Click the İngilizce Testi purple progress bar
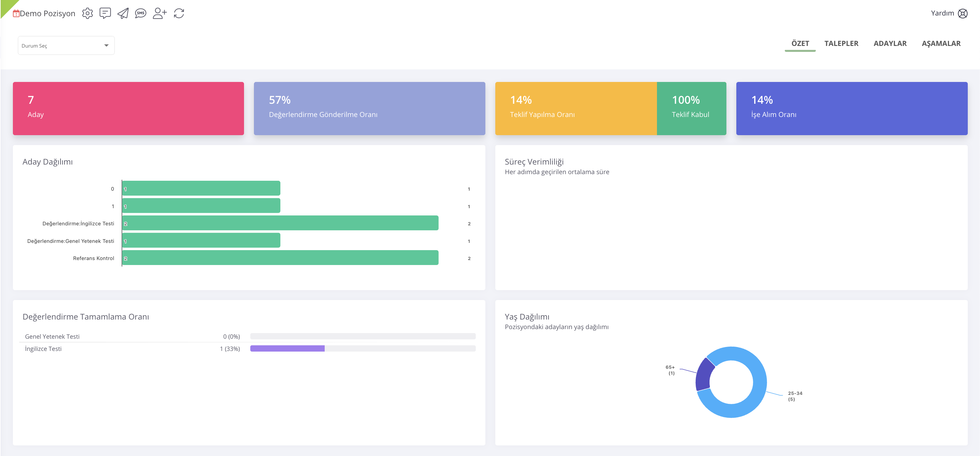The height and width of the screenshot is (456, 980). coord(287,348)
